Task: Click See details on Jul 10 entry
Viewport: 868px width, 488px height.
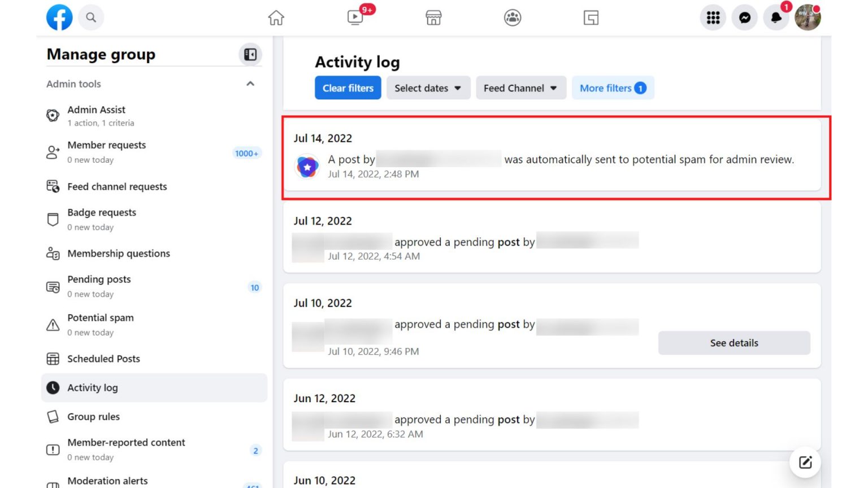Action: coord(734,343)
